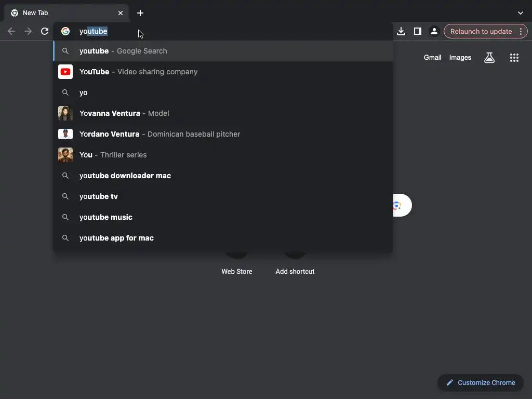Pick 'Yovanna Ventura - Model' suggestion
The image size is (532, 399).
(223, 113)
